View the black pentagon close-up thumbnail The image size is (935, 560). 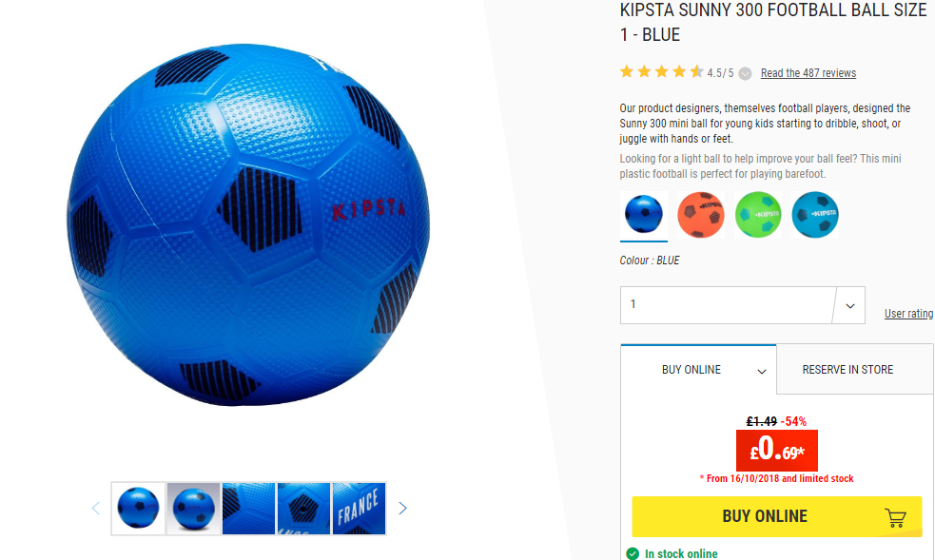point(303,508)
